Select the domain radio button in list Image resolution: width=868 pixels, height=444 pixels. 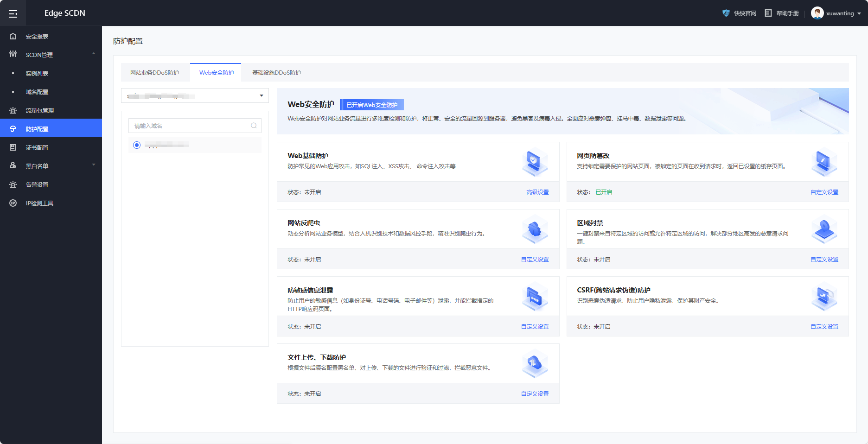point(137,145)
